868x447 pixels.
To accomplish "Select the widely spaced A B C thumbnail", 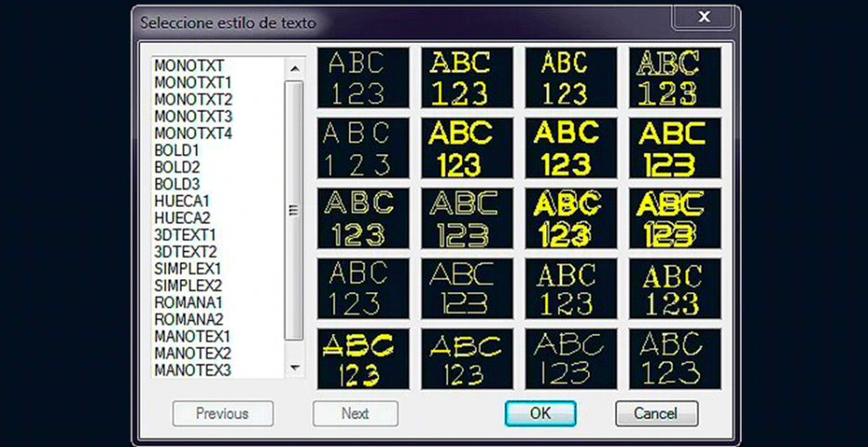I will tap(363, 148).
